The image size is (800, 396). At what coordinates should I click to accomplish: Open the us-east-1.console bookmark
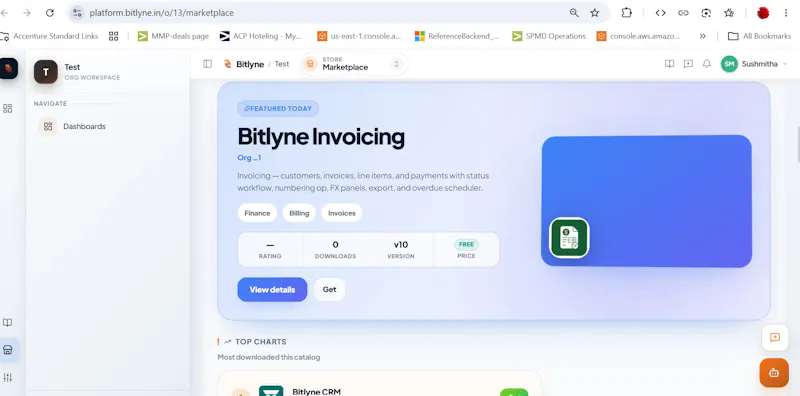click(359, 36)
